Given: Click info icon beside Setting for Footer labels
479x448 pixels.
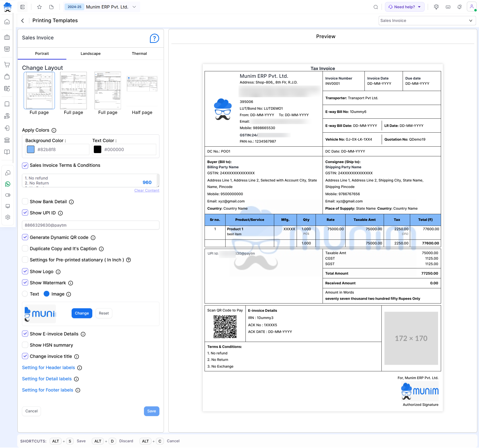Looking at the screenshot, I should (78, 390).
